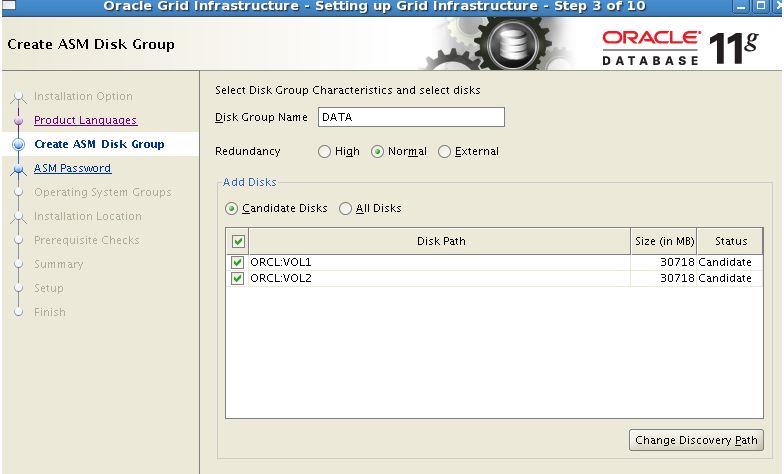Click the Disk Group Name input field

pos(411,117)
